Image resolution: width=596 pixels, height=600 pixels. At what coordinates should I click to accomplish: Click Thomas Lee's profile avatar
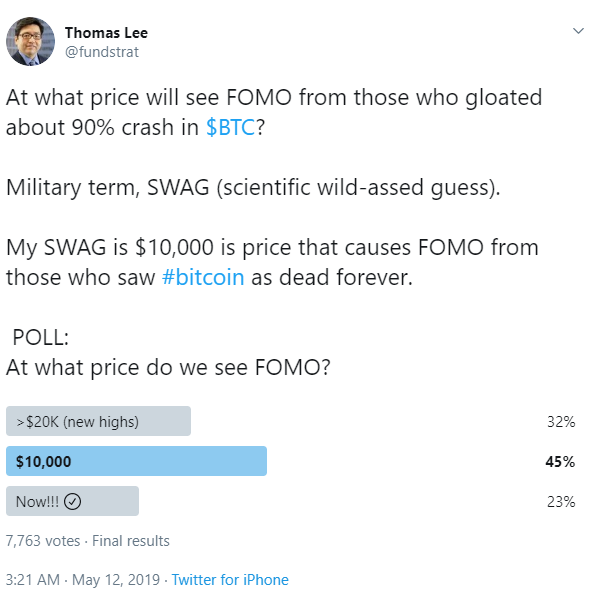tap(31, 41)
